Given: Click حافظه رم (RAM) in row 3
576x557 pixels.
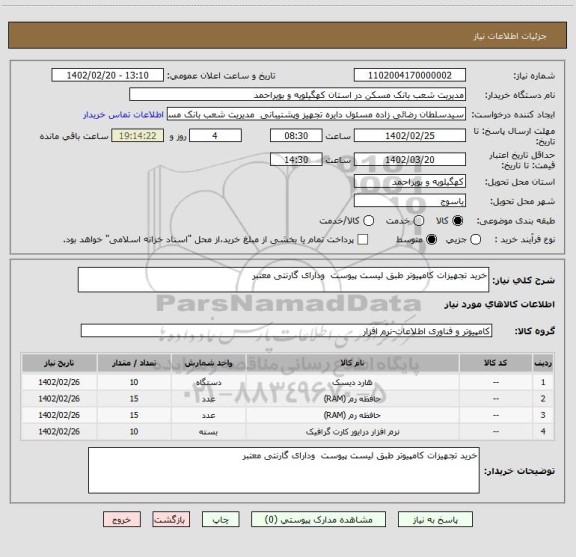Looking at the screenshot, I should pos(352,415).
